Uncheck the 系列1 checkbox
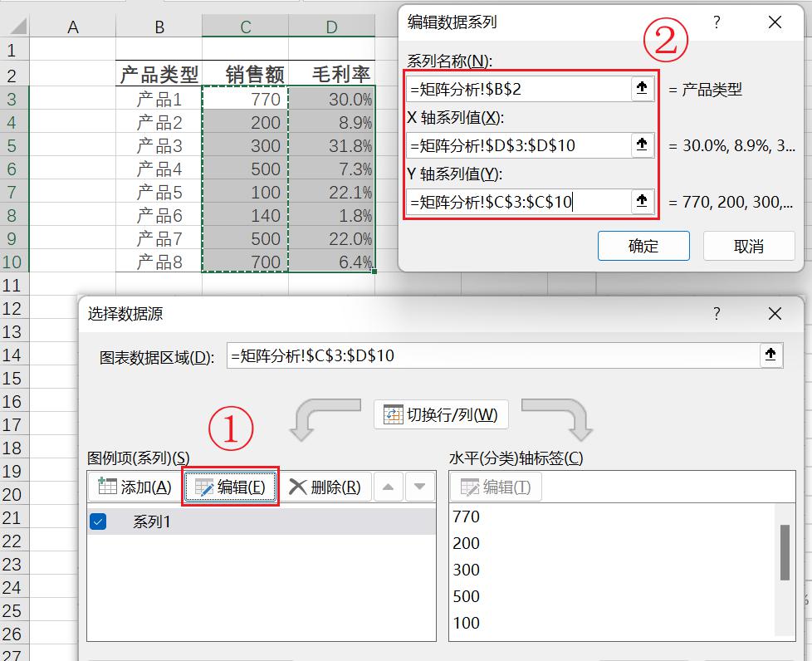Image resolution: width=812 pixels, height=661 pixels. [x=98, y=521]
